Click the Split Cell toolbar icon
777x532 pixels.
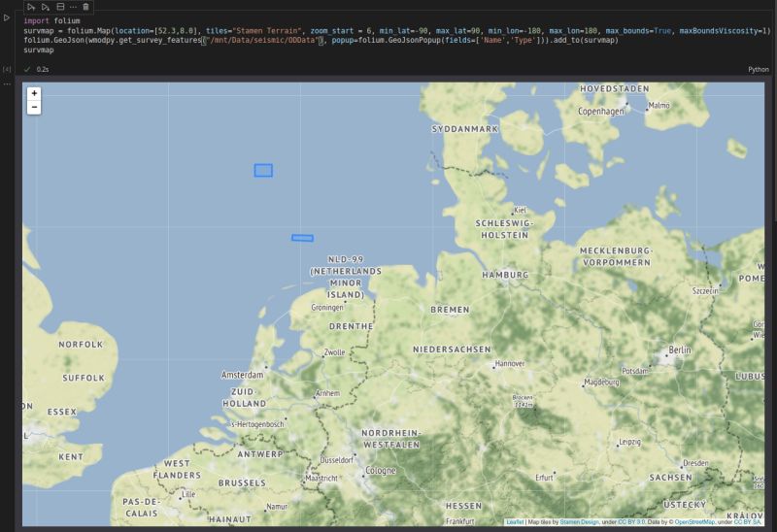60,7
